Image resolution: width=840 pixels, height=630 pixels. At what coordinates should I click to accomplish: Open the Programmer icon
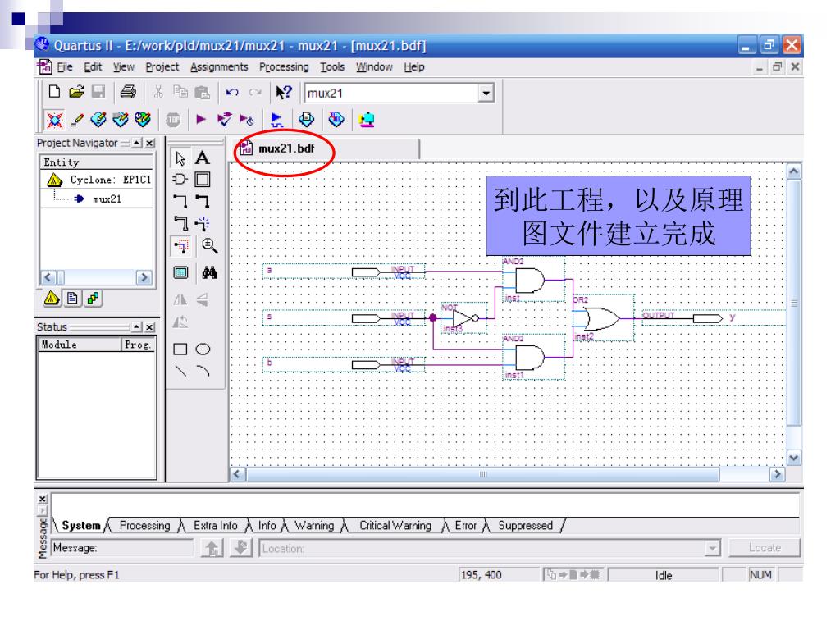coord(336,119)
